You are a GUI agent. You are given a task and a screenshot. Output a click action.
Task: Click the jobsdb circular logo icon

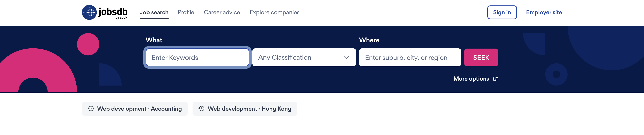tap(89, 13)
